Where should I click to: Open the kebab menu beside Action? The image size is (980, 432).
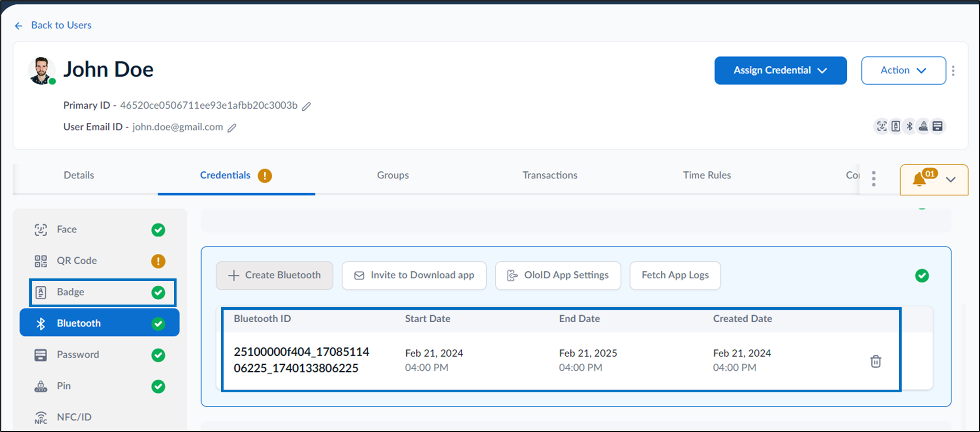click(x=953, y=71)
